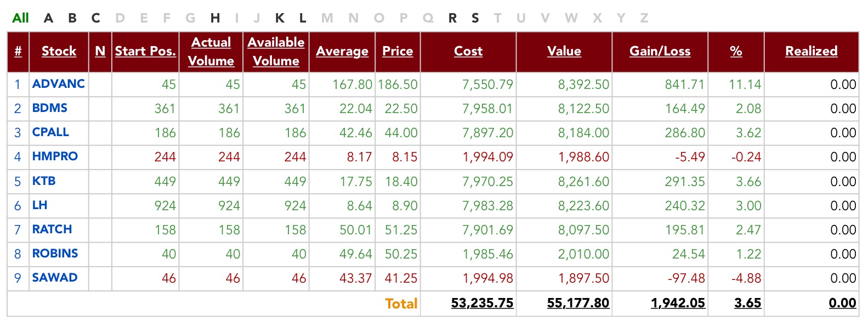Sort by Price column header
The height and width of the screenshot is (320, 868).
[x=398, y=51]
